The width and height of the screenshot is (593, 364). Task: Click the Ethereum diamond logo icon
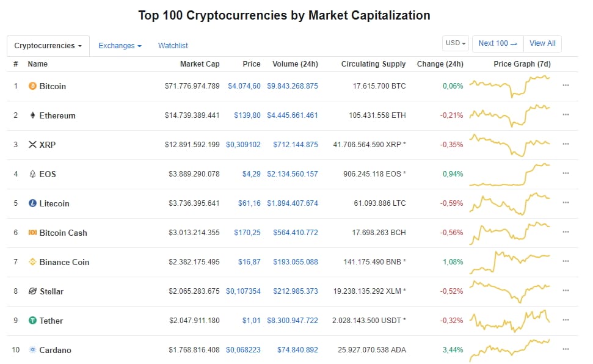click(32, 115)
